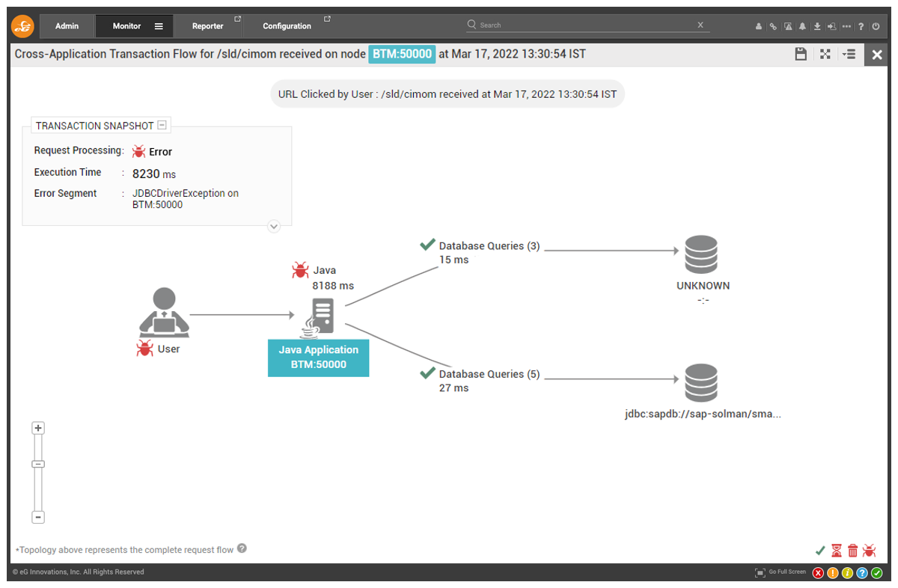Click the BTM:50000 node badge in title
The width and height of the screenshot is (898, 588).
pos(402,54)
